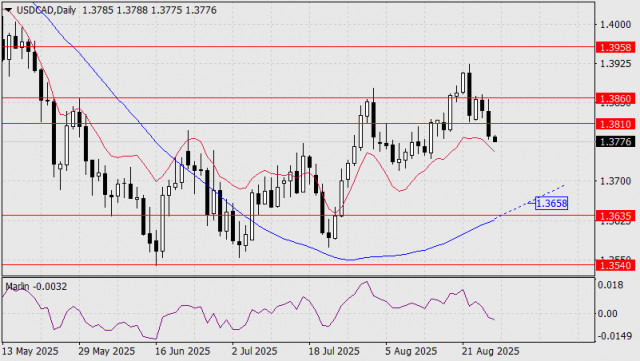This screenshot has height=361, width=640.
Task: Click the 1.4000 price scale value
Action: (x=614, y=25)
